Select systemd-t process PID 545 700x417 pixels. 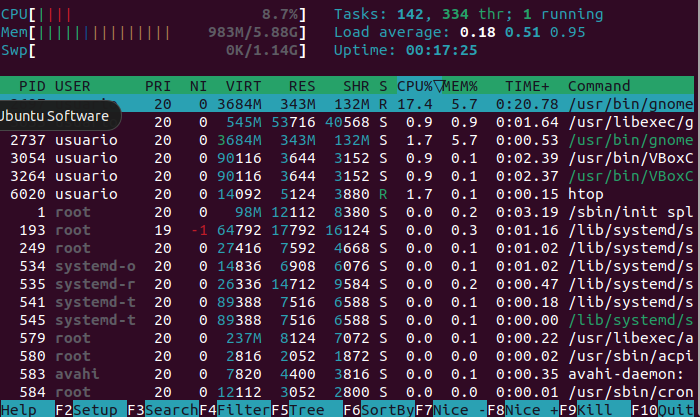(x=347, y=320)
